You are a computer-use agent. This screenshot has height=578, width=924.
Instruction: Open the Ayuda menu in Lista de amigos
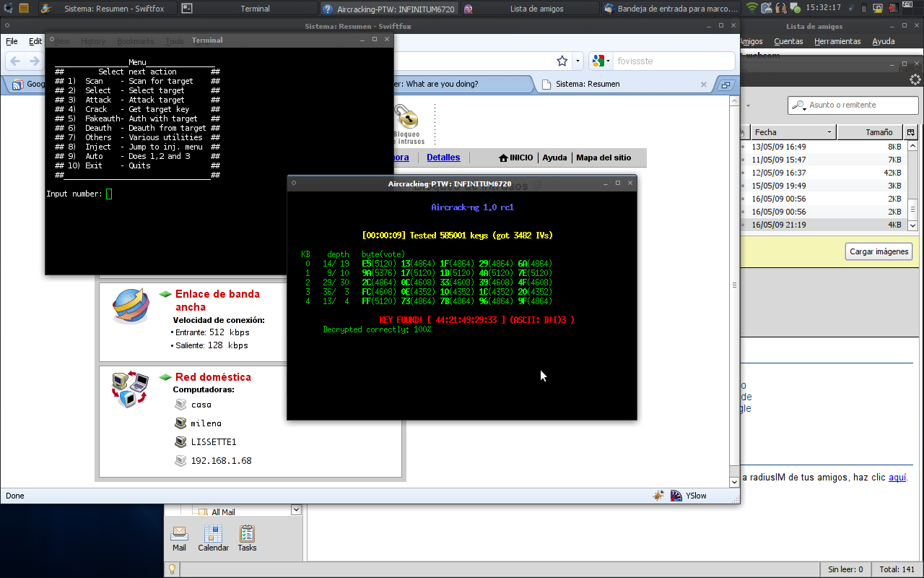[x=884, y=41]
